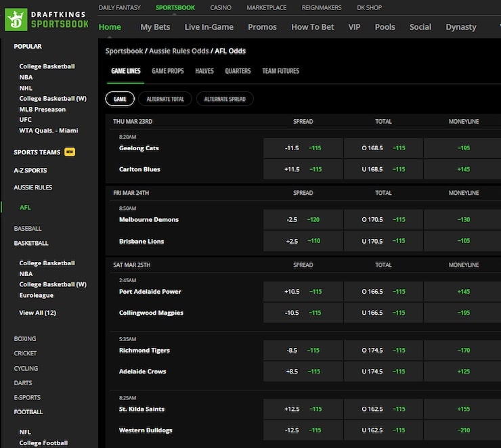Open Melbourne Demons team link
The image size is (501, 448).
pos(149,220)
